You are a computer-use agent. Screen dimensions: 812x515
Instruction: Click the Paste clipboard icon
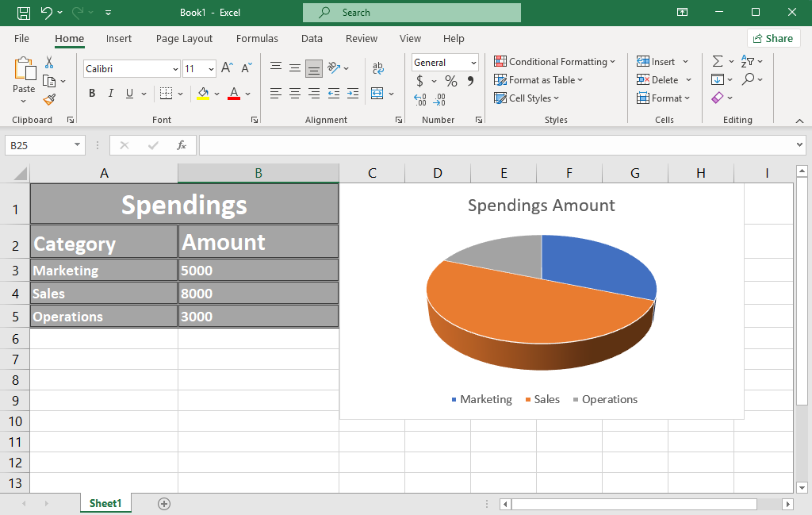click(x=25, y=69)
